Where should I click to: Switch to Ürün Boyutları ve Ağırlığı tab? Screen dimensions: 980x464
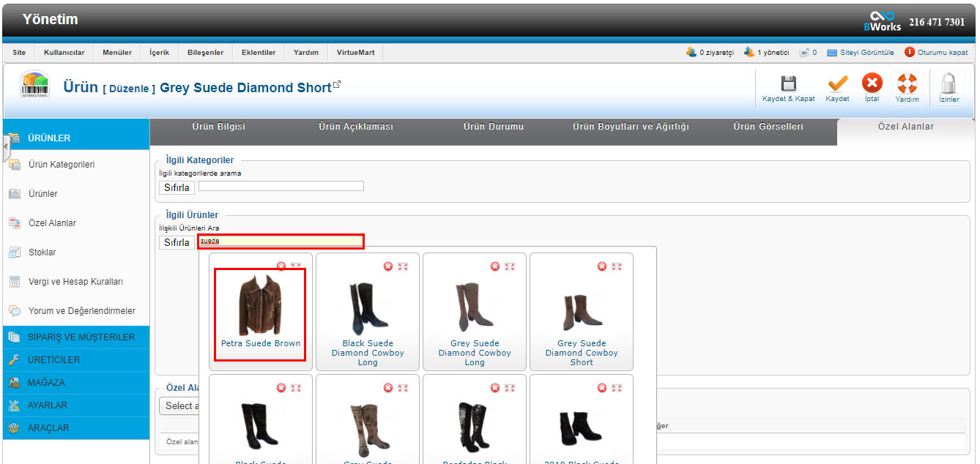(631, 127)
